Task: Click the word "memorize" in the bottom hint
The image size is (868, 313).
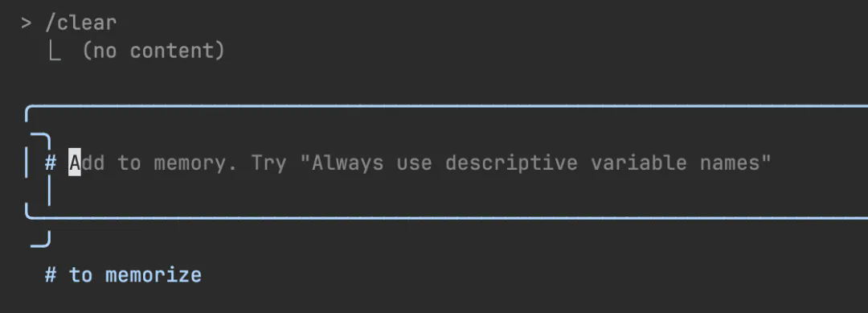Action: pos(154,275)
